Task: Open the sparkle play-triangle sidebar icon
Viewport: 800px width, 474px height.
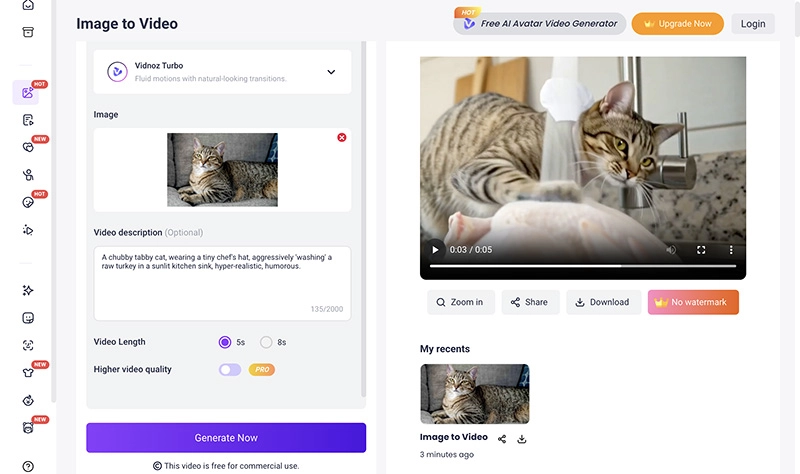Action: pos(28,230)
